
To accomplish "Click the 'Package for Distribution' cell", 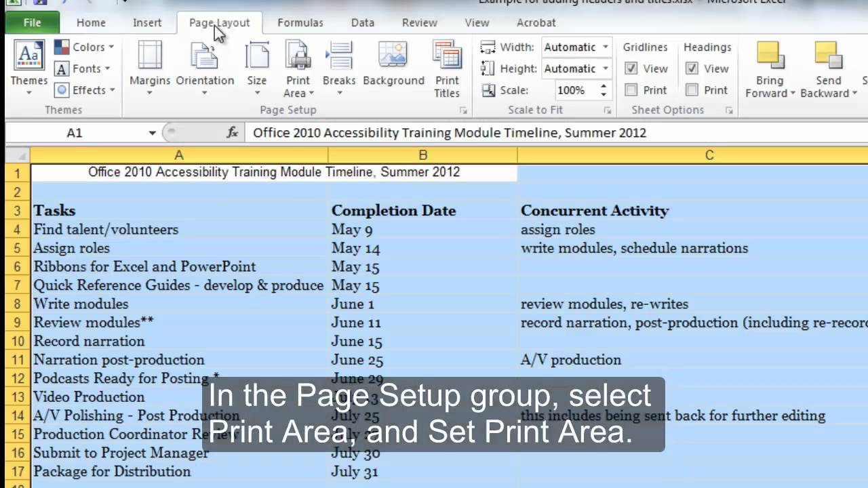I will [179, 472].
